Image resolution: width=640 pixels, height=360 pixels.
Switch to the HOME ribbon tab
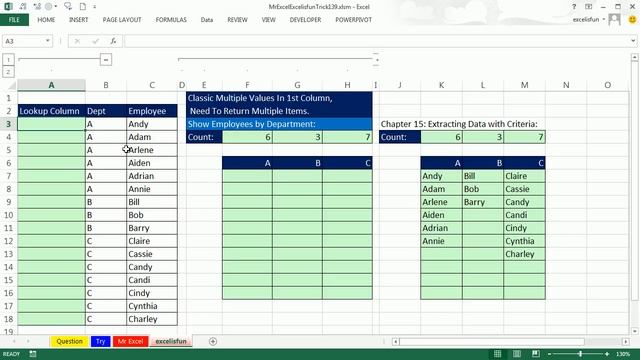pyautogui.click(x=46, y=20)
